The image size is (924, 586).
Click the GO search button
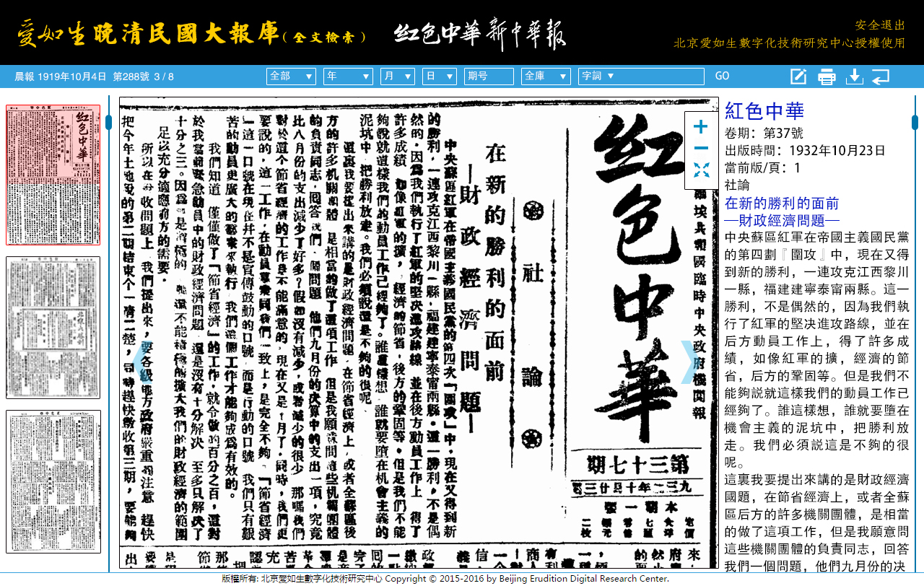[723, 75]
